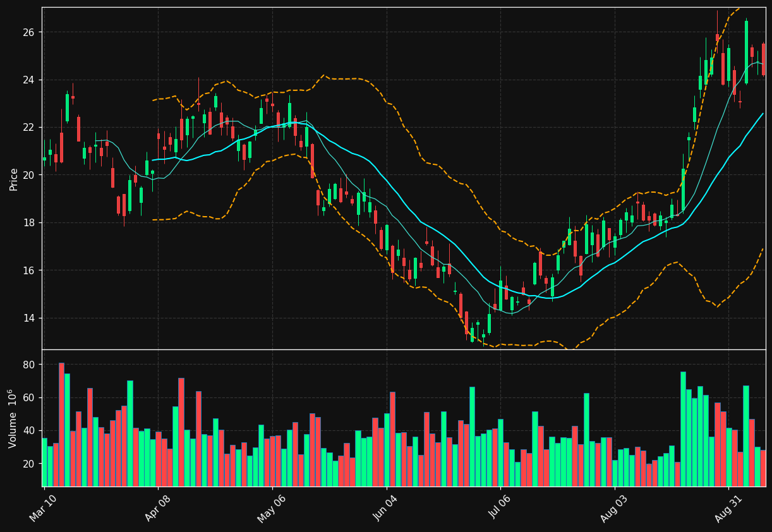Click the "Price" y-axis label
Screen dimensions: 772x532
coord(14,179)
